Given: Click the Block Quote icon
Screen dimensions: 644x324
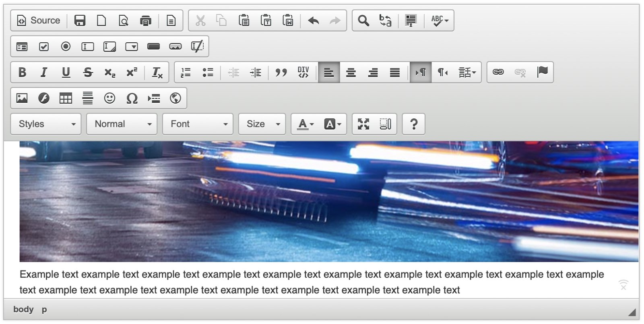Looking at the screenshot, I should [x=281, y=73].
